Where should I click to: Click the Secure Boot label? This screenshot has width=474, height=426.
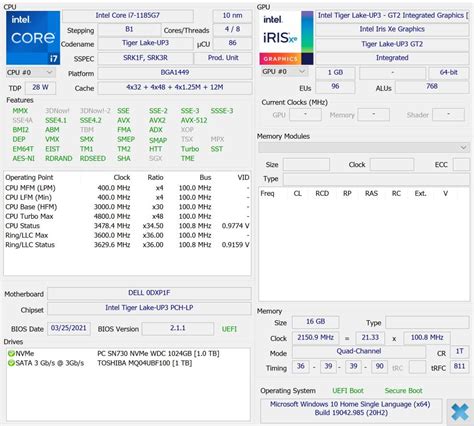403,391
